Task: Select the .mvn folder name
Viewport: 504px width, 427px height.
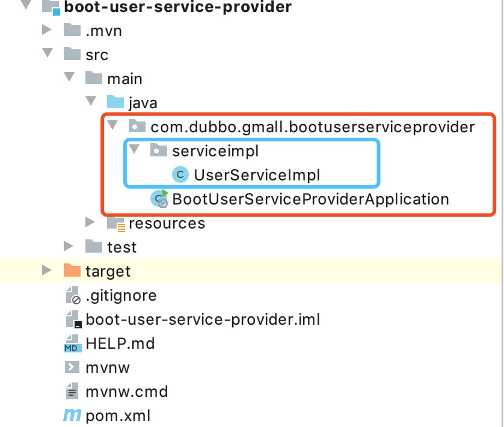Action: [103, 31]
